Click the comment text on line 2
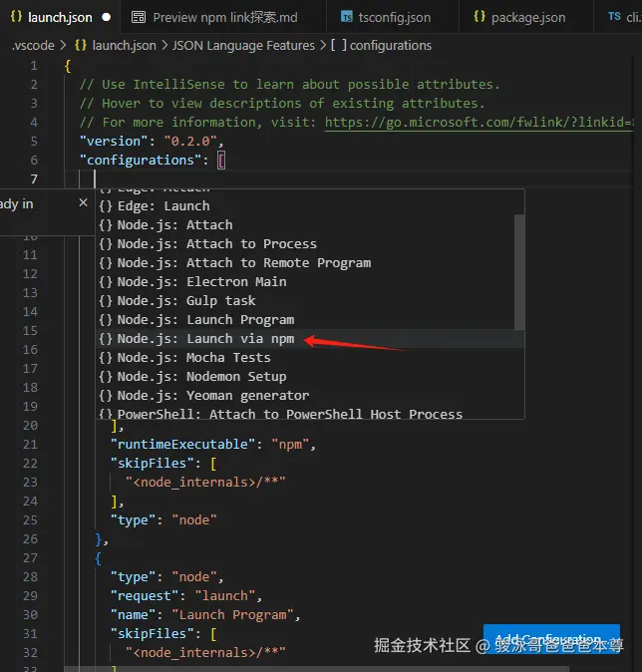Image resolution: width=642 pixels, height=672 pixels. 289,85
